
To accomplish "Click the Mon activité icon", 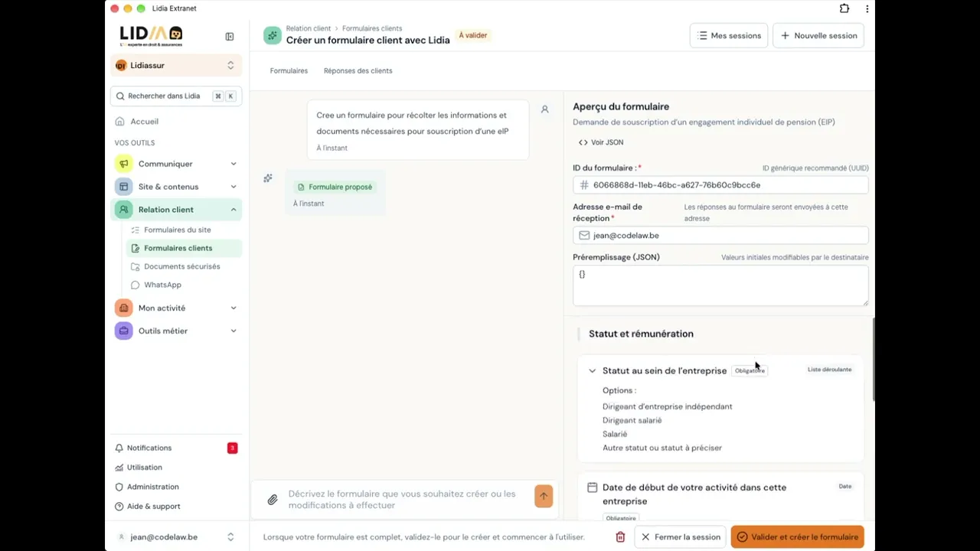I will tap(123, 308).
